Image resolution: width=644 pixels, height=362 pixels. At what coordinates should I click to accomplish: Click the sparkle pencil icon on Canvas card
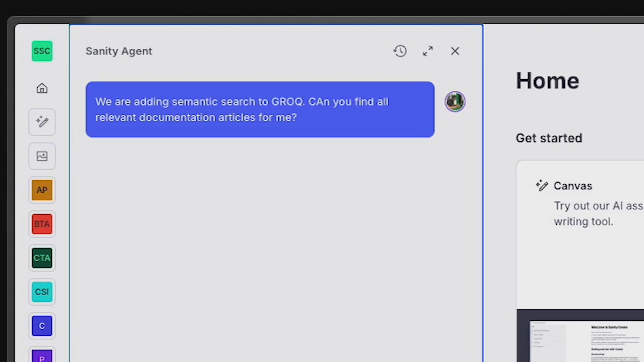coord(542,185)
